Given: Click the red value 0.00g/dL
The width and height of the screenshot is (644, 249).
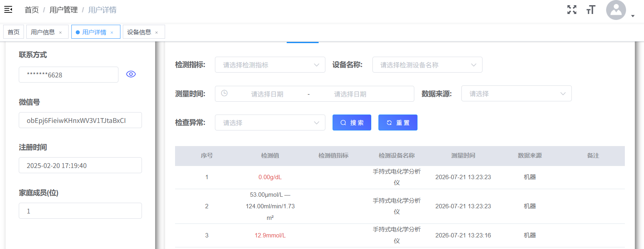Looking at the screenshot, I should 270,177.
